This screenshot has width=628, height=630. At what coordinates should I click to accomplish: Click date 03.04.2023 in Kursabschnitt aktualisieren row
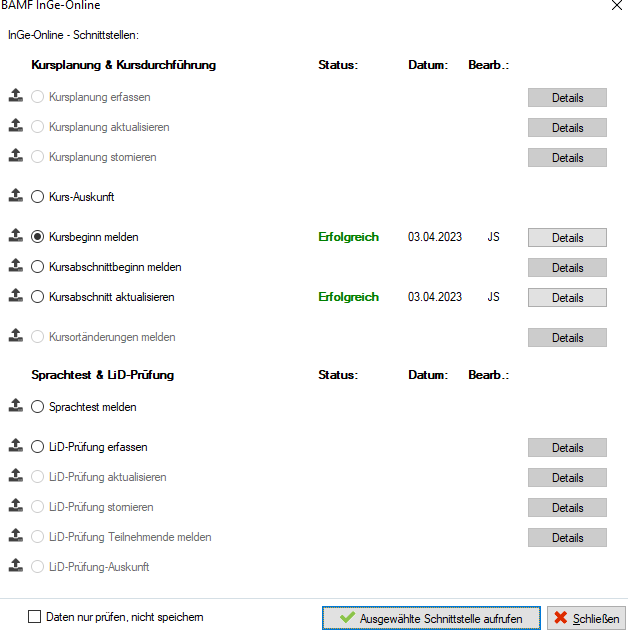pyautogui.click(x=435, y=297)
